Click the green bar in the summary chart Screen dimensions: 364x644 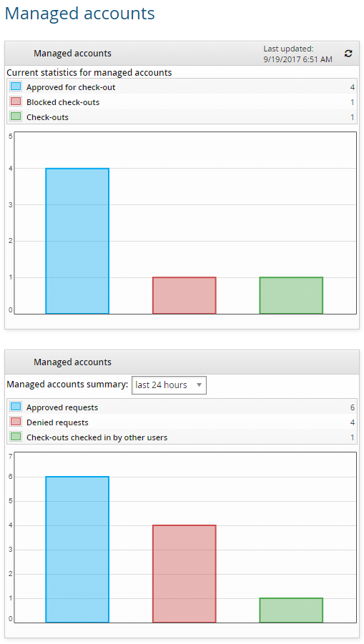click(x=291, y=610)
